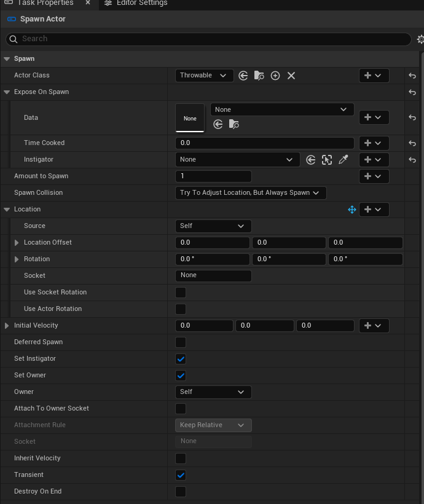This screenshot has height=504, width=424.
Task: Uncheck Set Owner
Action: click(x=181, y=376)
